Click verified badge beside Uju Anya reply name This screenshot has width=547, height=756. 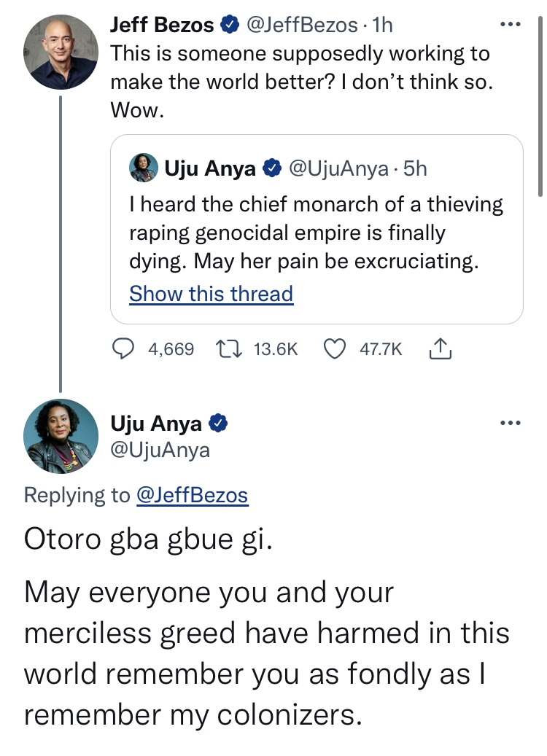coord(219,423)
